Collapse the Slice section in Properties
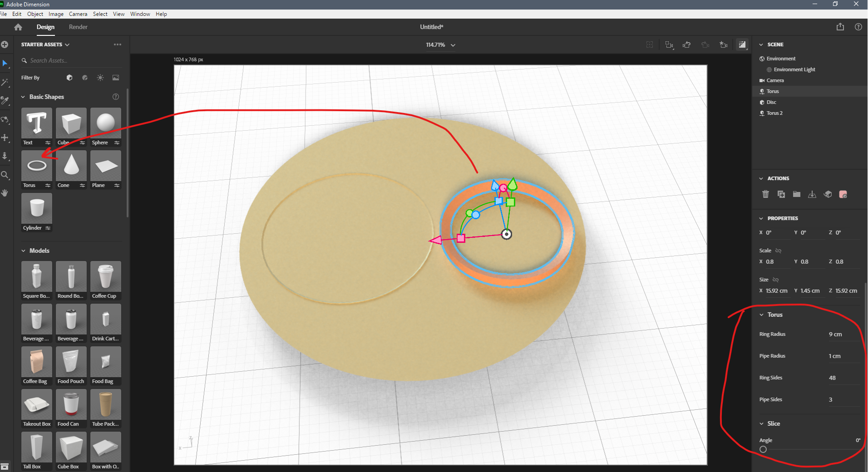 pyautogui.click(x=762, y=423)
